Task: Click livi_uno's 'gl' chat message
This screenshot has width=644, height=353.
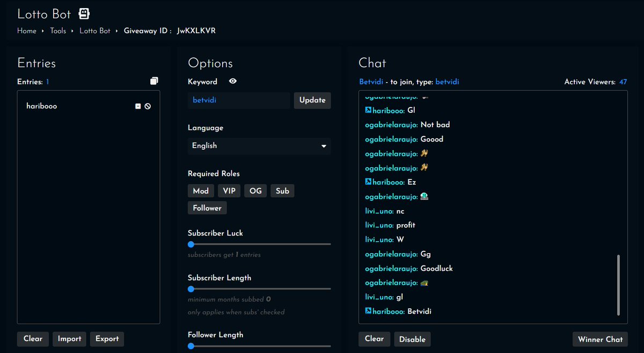Action: click(399, 297)
